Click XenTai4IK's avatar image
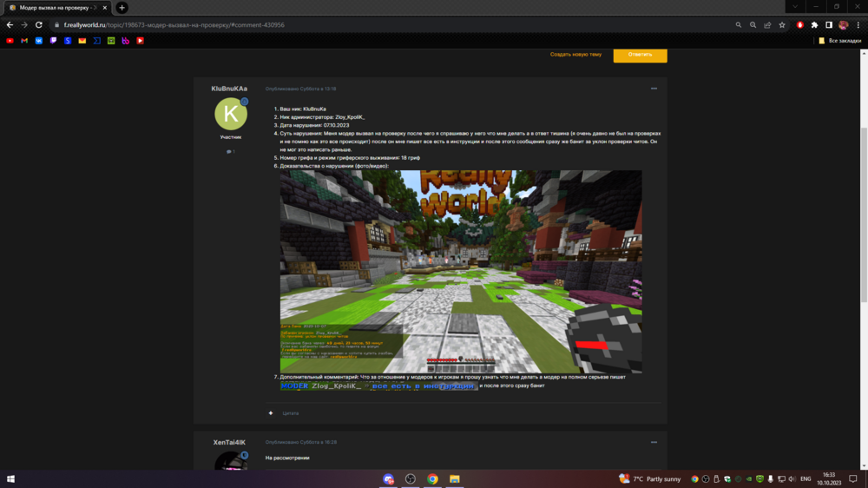 point(231,461)
